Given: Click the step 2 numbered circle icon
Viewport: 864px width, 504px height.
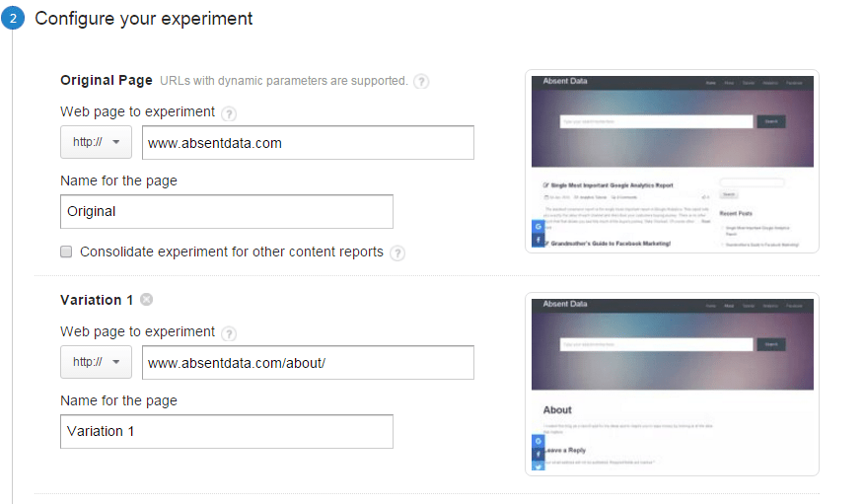Looking at the screenshot, I should coord(12,20).
